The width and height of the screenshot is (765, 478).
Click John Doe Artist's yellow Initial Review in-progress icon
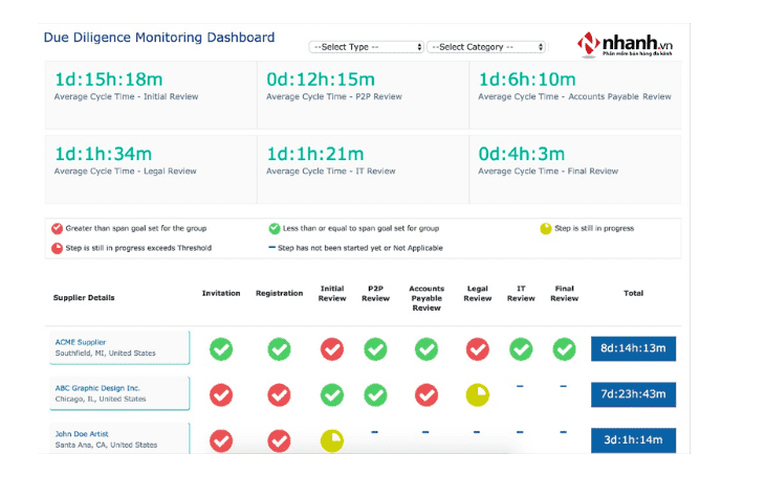[332, 441]
